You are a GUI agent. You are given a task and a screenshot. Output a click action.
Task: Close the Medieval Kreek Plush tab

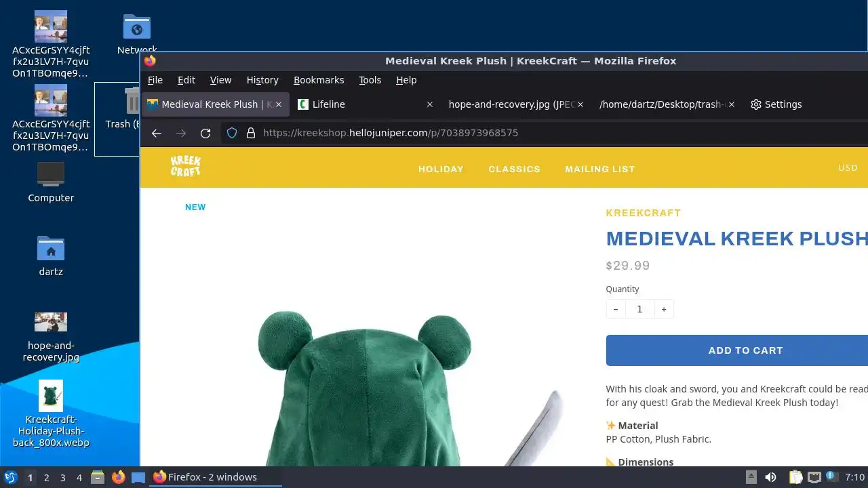point(278,104)
